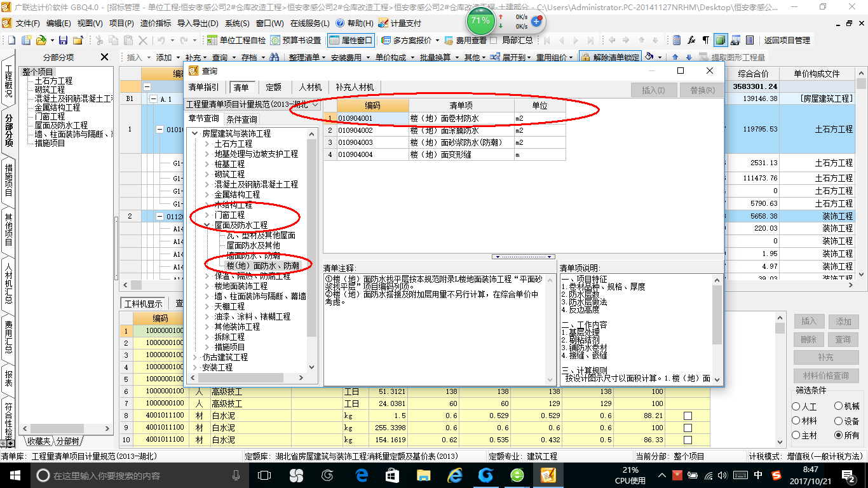Click the Save floppy disk icon
This screenshot has height=488, width=868.
click(x=64, y=40)
